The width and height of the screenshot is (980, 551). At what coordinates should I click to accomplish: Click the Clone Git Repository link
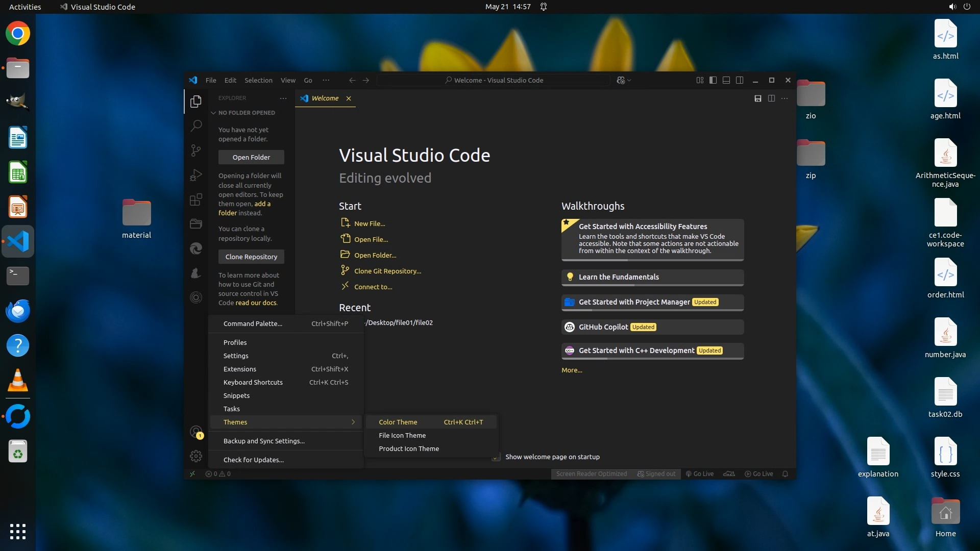(387, 271)
